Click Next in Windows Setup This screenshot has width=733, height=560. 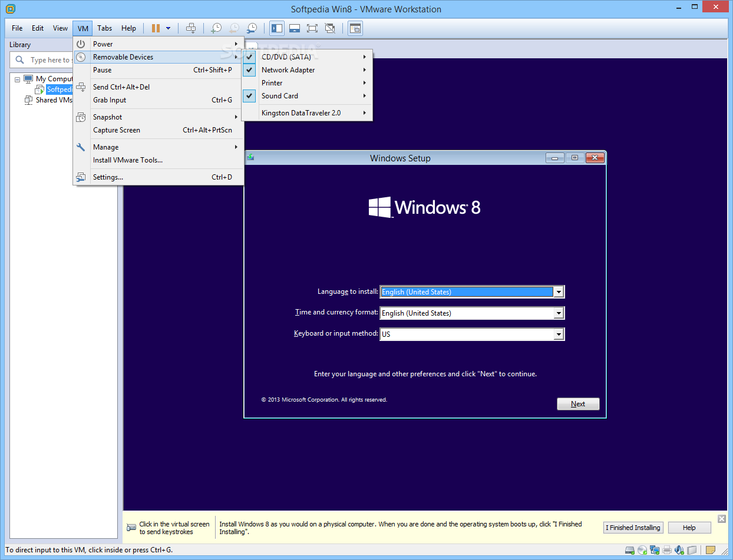(578, 404)
